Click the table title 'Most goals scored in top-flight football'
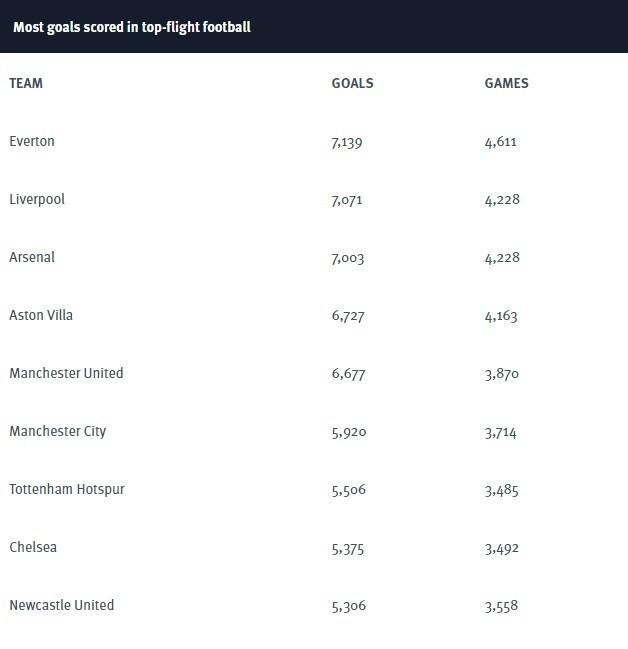 (x=132, y=27)
